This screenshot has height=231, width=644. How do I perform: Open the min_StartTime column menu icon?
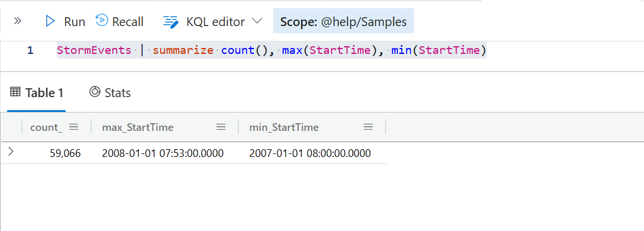(x=368, y=127)
